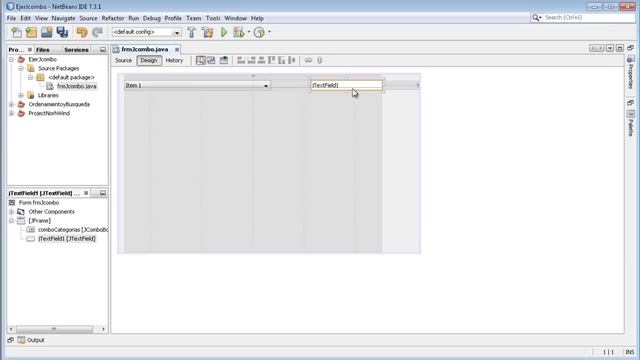Screen dimensions: 640x360
Task: Switch to the Design view button
Action: pos(149,60)
